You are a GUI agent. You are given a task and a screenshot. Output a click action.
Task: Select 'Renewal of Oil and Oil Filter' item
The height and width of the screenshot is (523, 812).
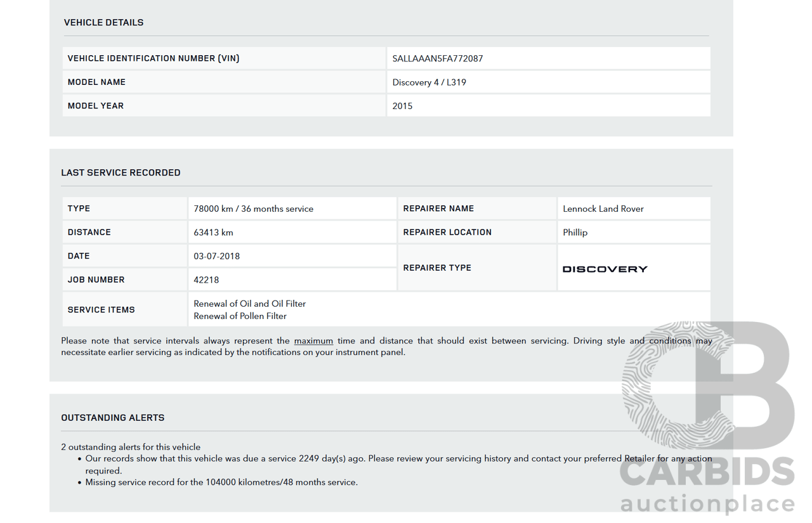coord(250,304)
